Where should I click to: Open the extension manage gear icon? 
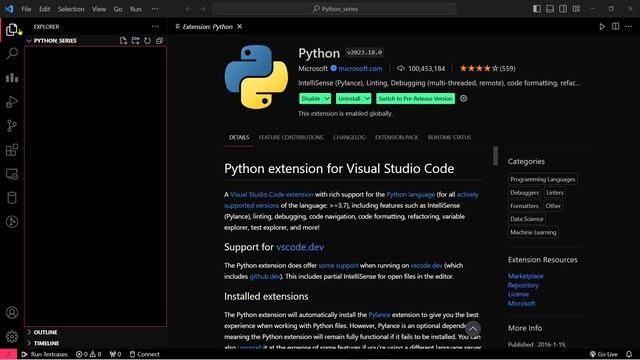463,98
